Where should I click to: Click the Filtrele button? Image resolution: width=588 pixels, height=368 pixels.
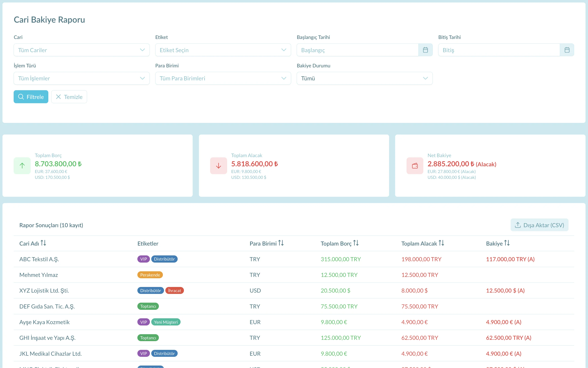pyautogui.click(x=31, y=97)
